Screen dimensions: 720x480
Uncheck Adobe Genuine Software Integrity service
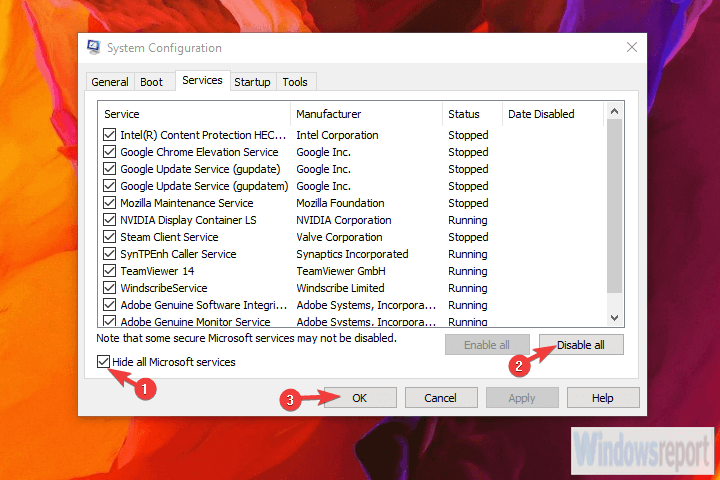tap(109, 305)
